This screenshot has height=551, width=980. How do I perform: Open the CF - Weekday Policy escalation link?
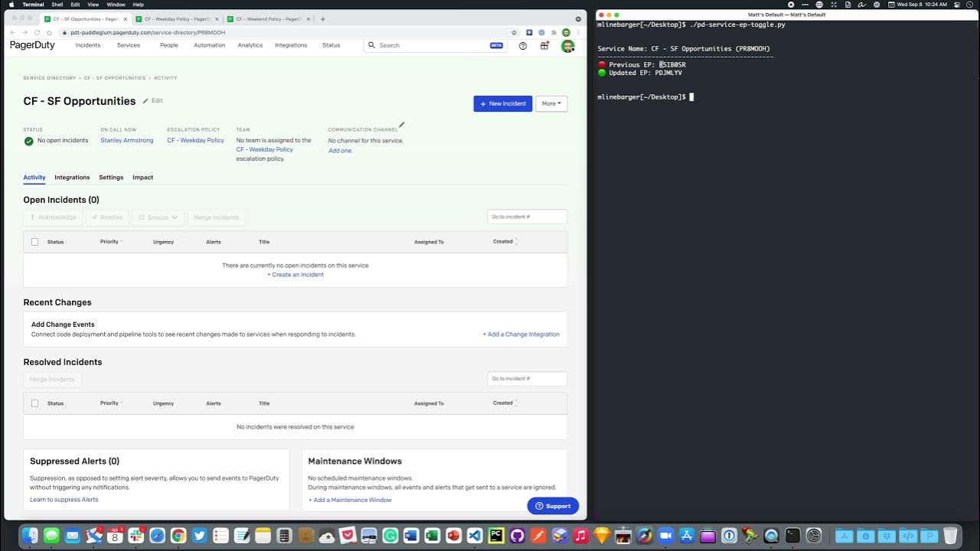(196, 141)
